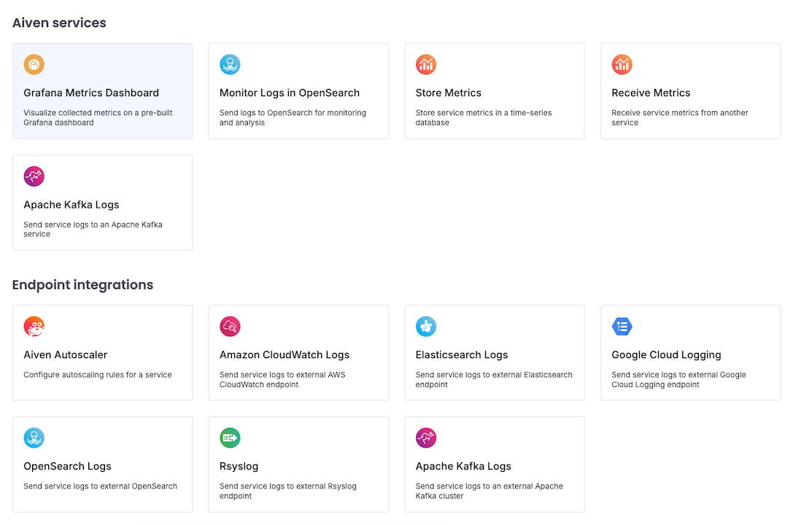Screen dimensions: 812x525
Task: Click the Aiven Autoscaler crab icon
Action: 34,326
